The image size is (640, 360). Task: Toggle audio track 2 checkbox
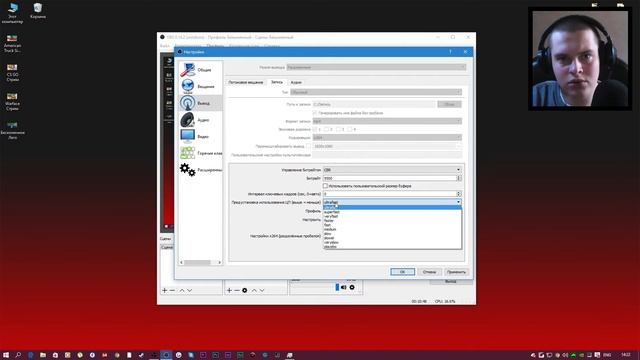tap(326, 129)
